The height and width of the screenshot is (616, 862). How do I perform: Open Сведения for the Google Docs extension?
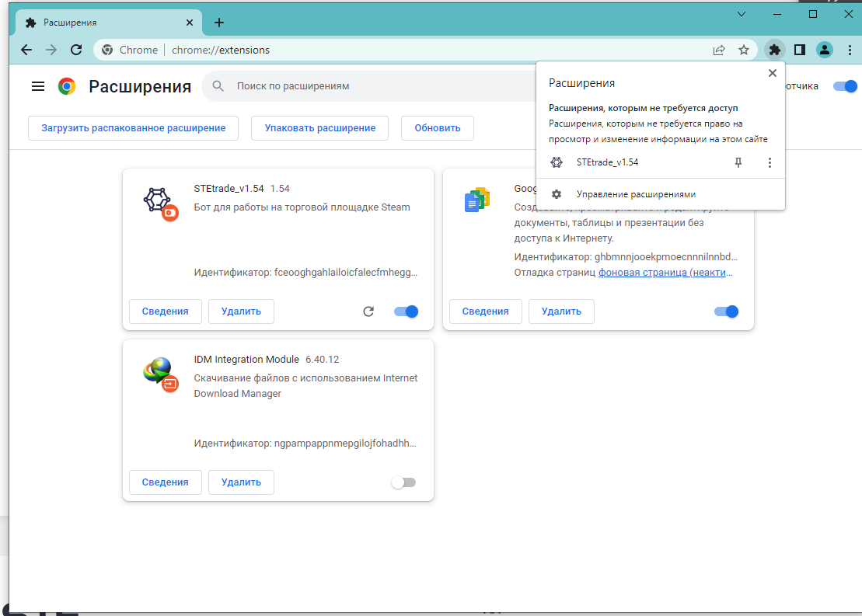486,311
